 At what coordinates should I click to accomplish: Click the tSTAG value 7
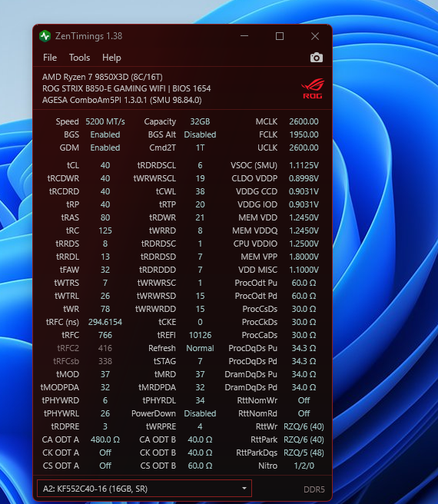coord(200,361)
